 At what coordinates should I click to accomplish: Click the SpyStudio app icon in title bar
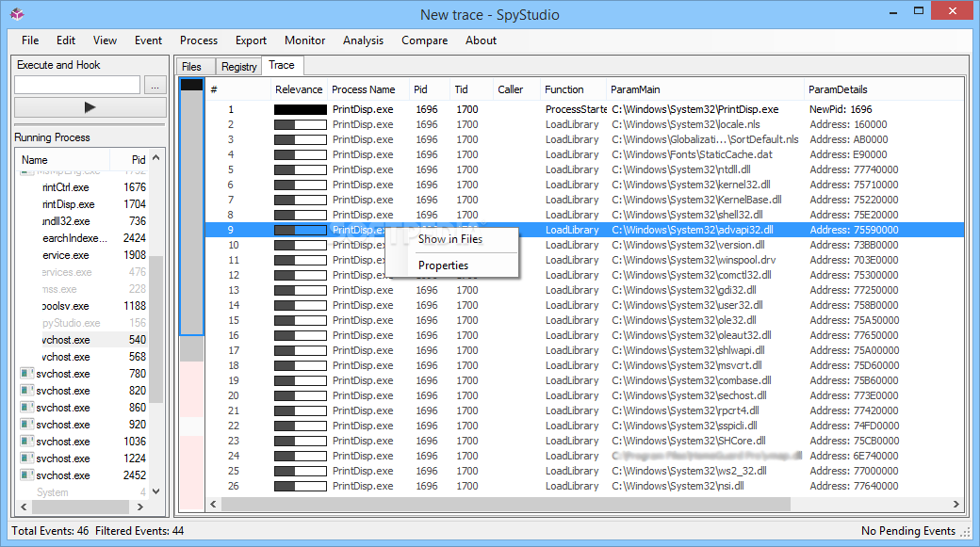(x=17, y=14)
